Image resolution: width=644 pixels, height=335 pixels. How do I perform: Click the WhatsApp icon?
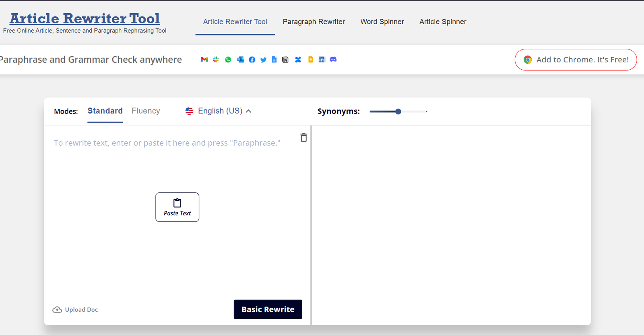click(228, 60)
